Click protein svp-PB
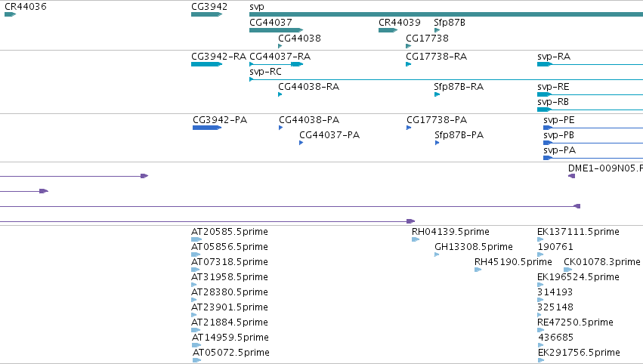 coord(593,143)
